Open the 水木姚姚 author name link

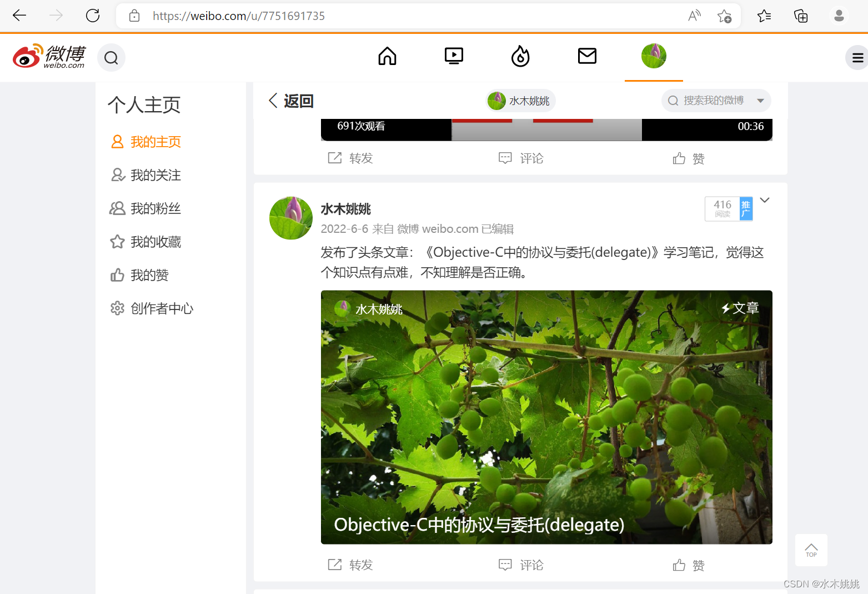pyautogui.click(x=346, y=209)
